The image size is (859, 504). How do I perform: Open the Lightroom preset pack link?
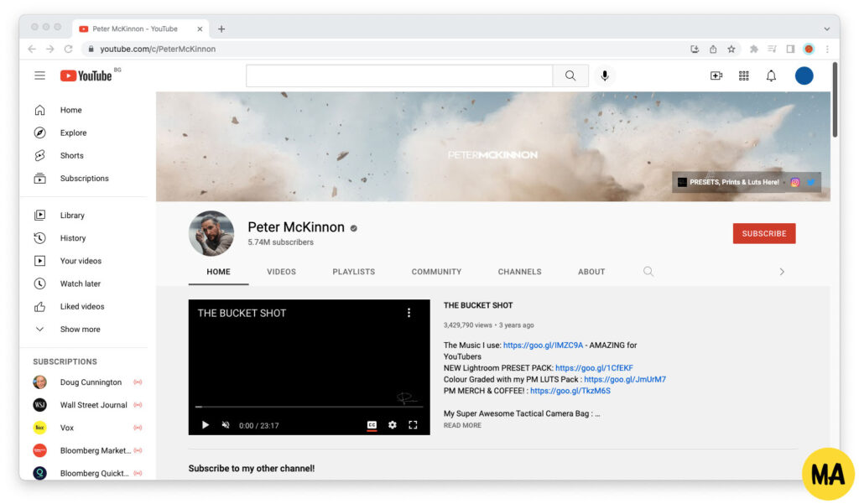click(594, 368)
